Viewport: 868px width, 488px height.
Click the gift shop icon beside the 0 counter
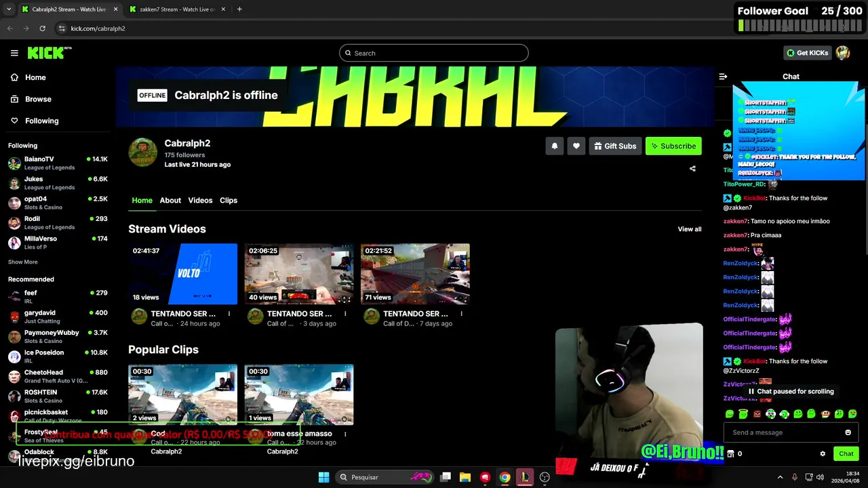(730, 454)
